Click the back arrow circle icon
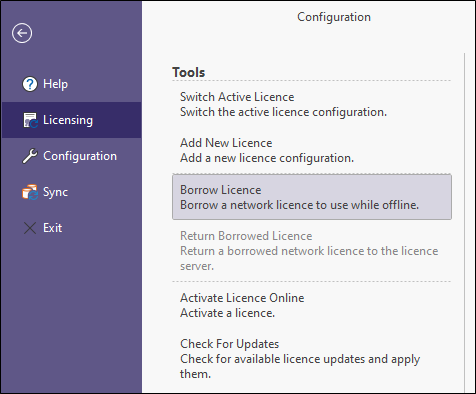The width and height of the screenshot is (476, 394). tap(22, 33)
